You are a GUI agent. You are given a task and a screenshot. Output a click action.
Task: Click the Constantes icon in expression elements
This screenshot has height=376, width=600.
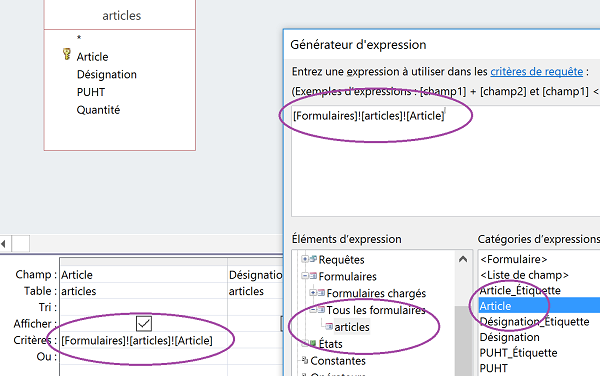click(x=305, y=360)
